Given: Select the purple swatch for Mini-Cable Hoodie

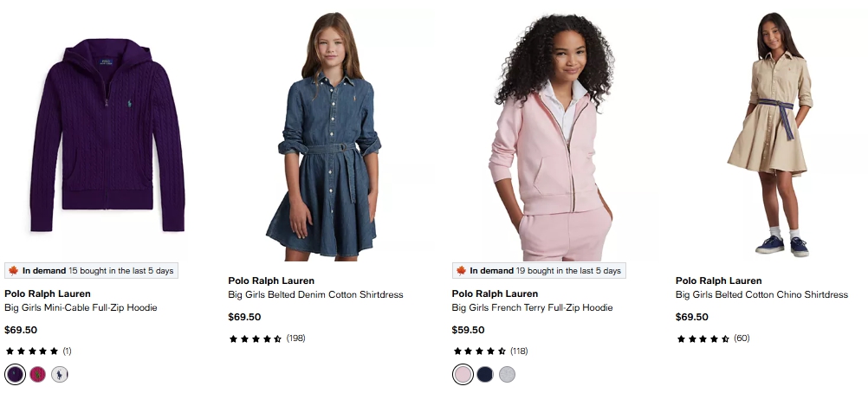Looking at the screenshot, I should (x=15, y=374).
